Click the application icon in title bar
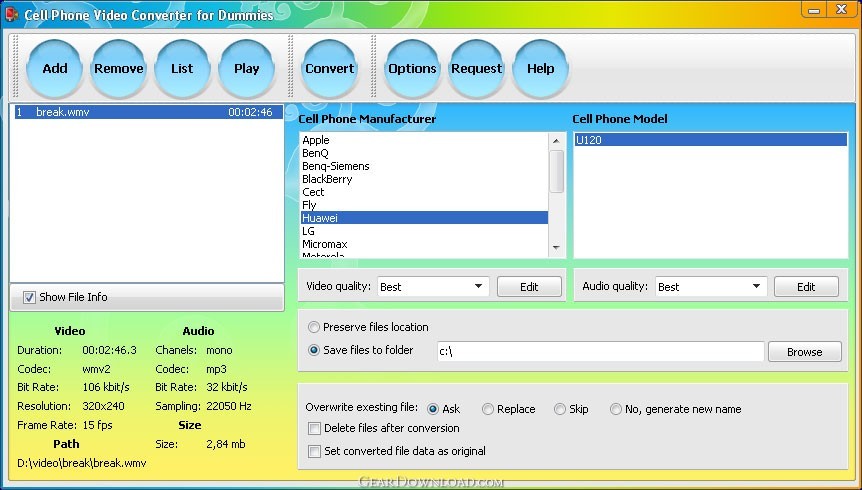Screen dimensions: 862x490 tap(10, 14)
